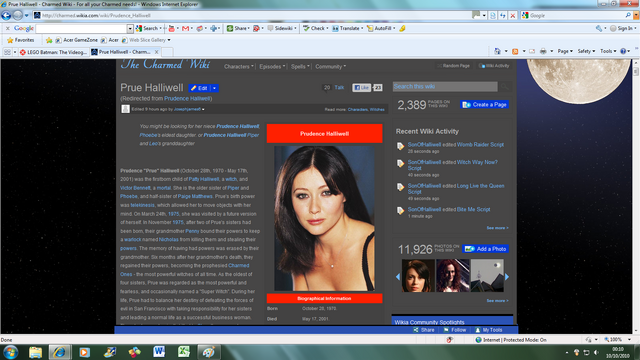Close the Google toolbar with the X icon
The image size is (640, 360).
tap(7, 28)
